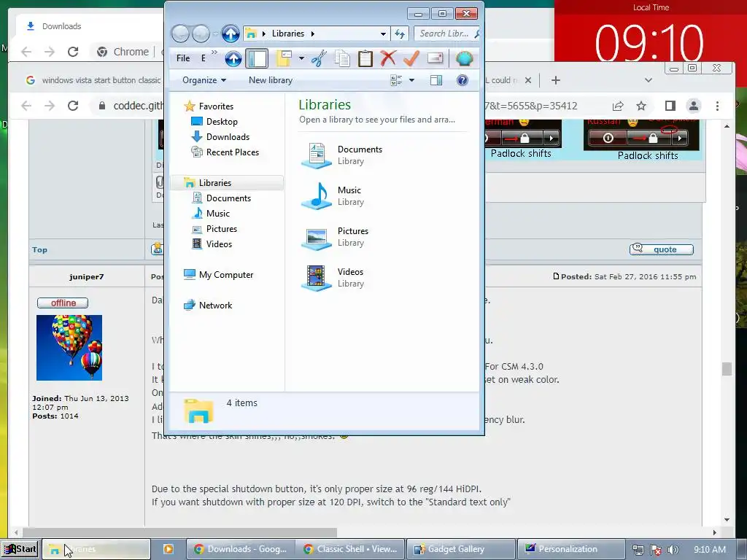
Task: Reload the coddec page in Chrome
Action: coord(73,106)
